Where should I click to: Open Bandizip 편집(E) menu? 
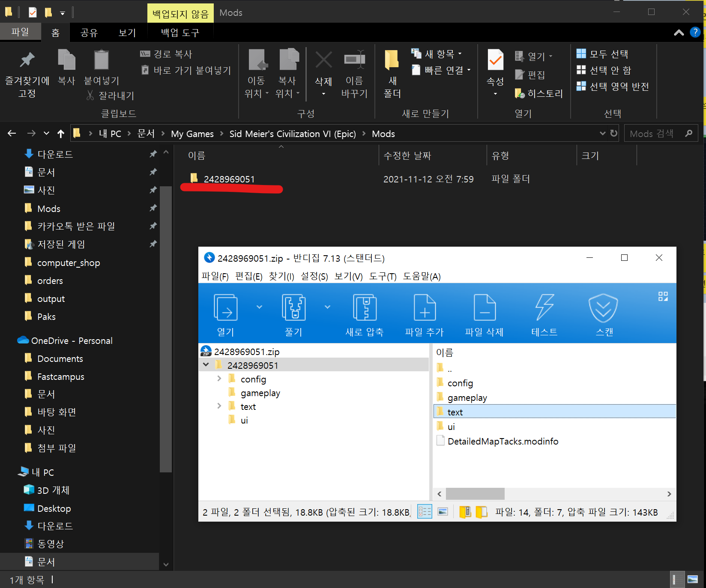point(249,276)
